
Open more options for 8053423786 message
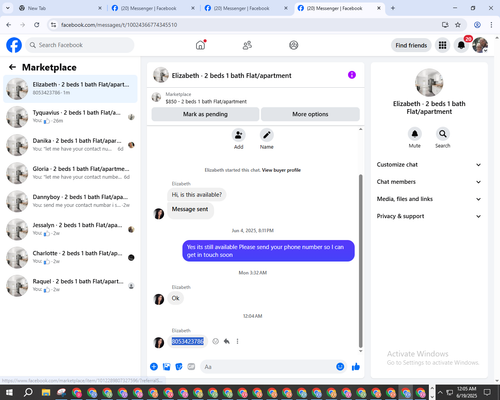tap(237, 341)
